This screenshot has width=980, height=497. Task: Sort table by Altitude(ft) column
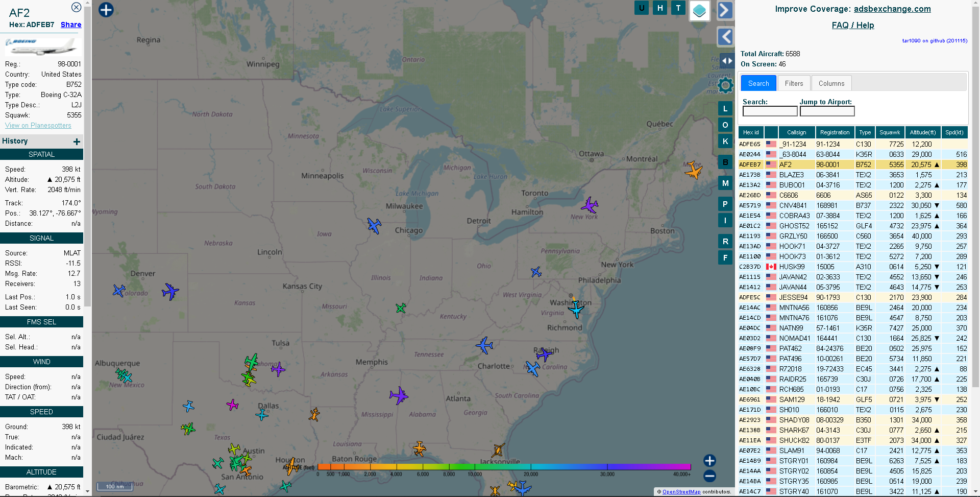click(923, 132)
